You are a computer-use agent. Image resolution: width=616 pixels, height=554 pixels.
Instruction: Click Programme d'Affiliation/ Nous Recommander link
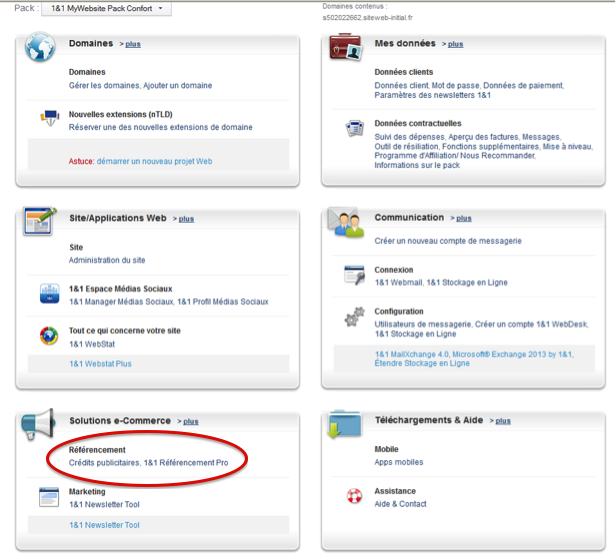[x=455, y=156]
